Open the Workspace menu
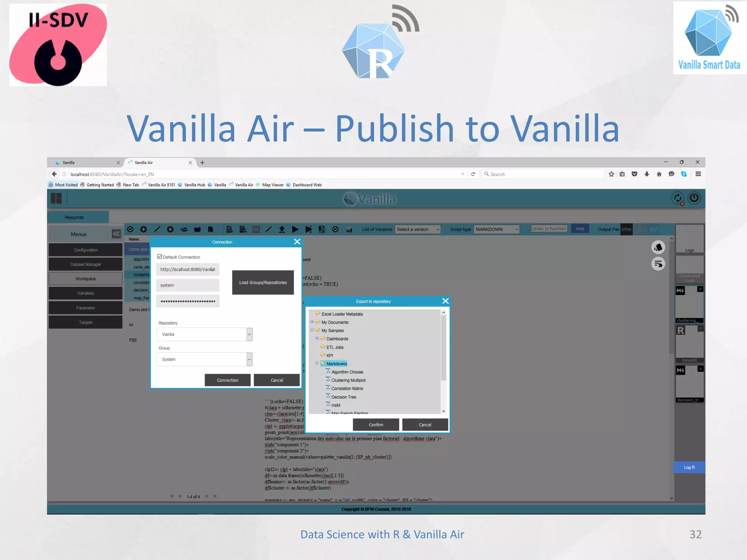Viewport: 747px width, 560px height. click(85, 279)
